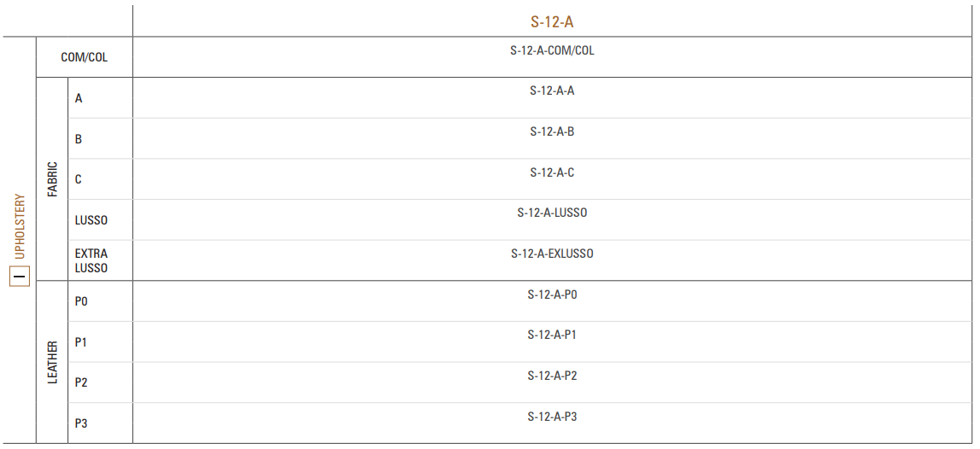Click the S-12-A-P2 code
Image resolution: width=980 pixels, height=449 pixels.
click(x=552, y=376)
